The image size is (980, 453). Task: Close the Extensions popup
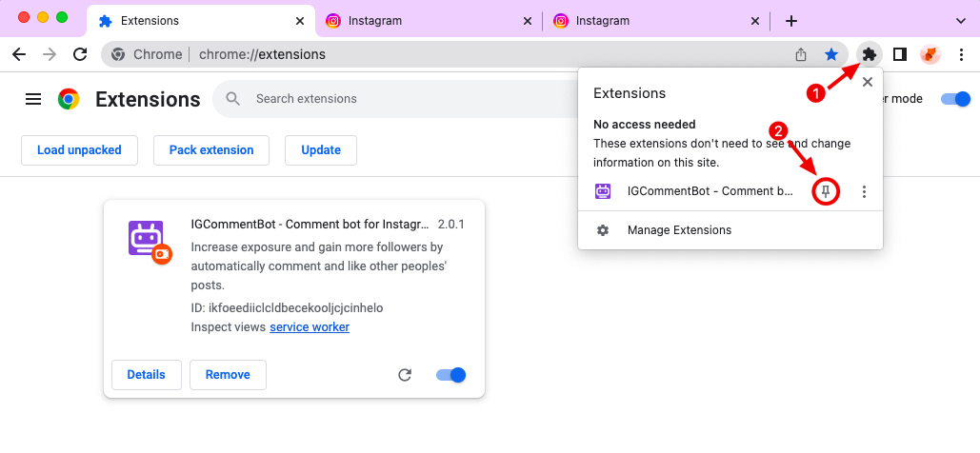[867, 82]
